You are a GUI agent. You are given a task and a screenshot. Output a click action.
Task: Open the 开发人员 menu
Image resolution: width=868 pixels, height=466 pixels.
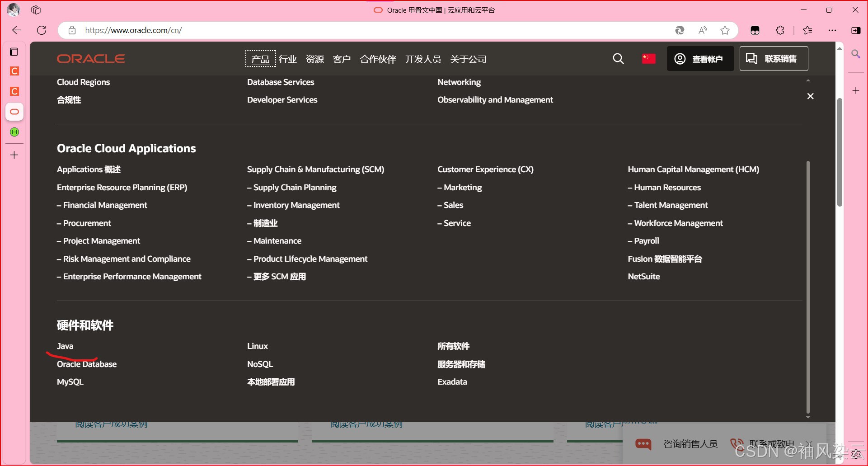423,59
